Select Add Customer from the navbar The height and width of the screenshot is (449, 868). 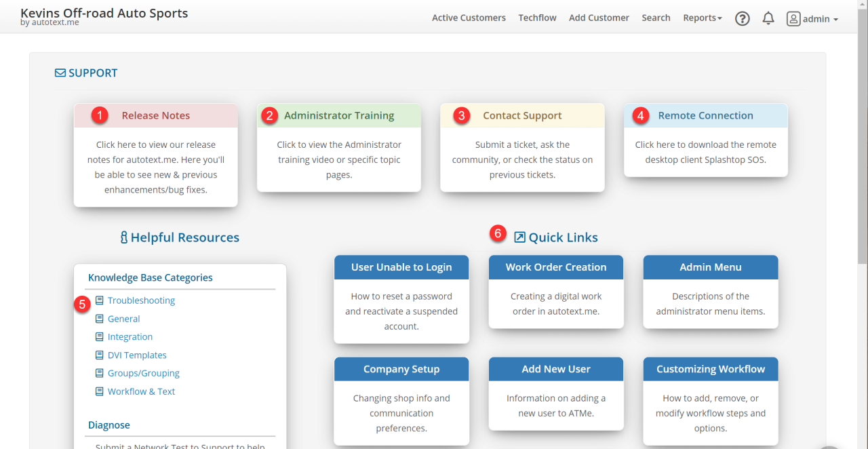tap(599, 18)
